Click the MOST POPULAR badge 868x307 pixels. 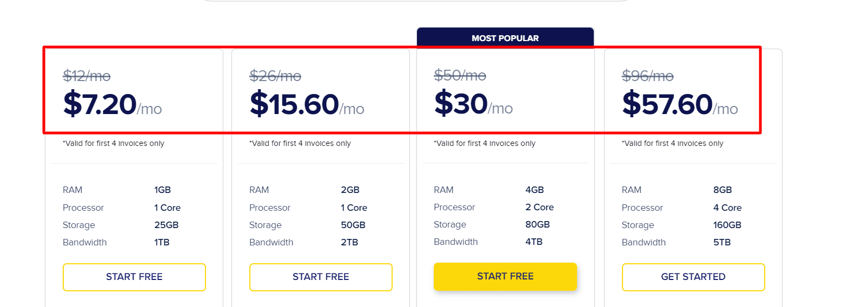[505, 38]
